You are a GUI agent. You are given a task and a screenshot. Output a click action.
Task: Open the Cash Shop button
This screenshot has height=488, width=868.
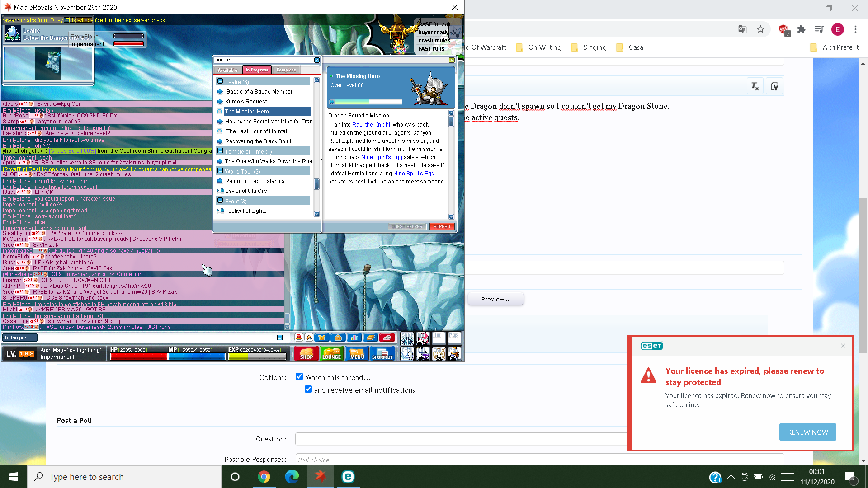pyautogui.click(x=306, y=353)
